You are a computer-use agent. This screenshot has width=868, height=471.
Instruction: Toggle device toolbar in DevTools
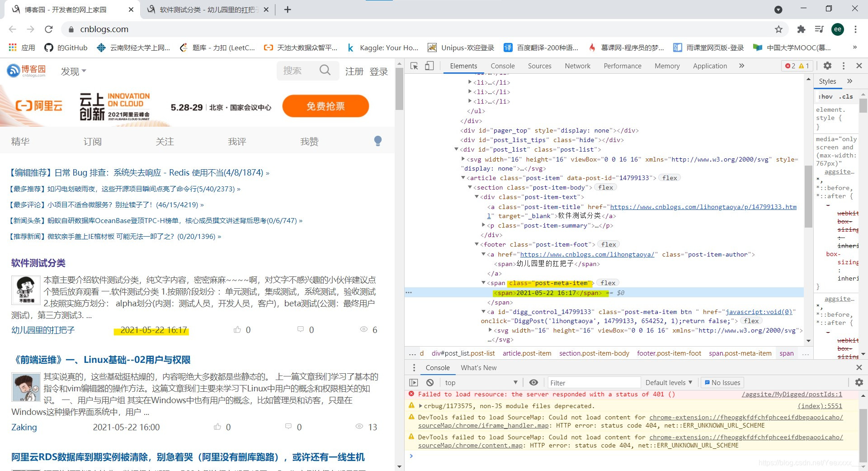coord(429,66)
